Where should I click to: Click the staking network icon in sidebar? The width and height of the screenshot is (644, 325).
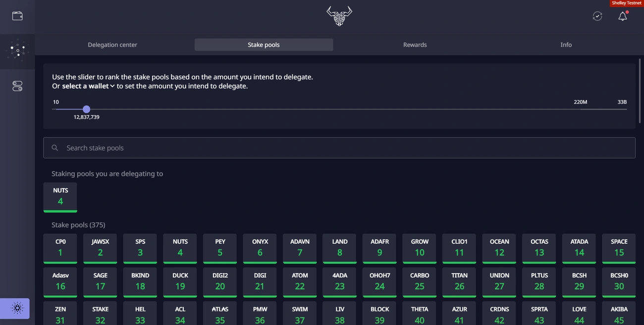17,51
